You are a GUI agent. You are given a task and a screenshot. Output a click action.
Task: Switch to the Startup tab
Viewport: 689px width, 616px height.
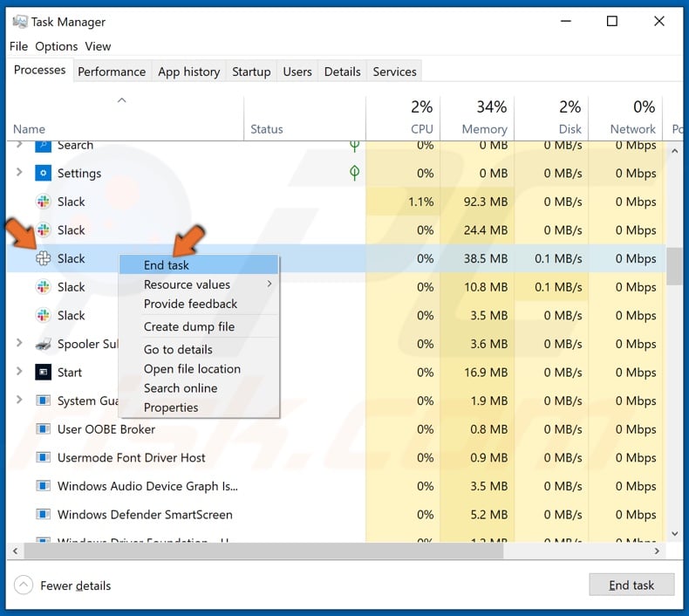(x=251, y=72)
